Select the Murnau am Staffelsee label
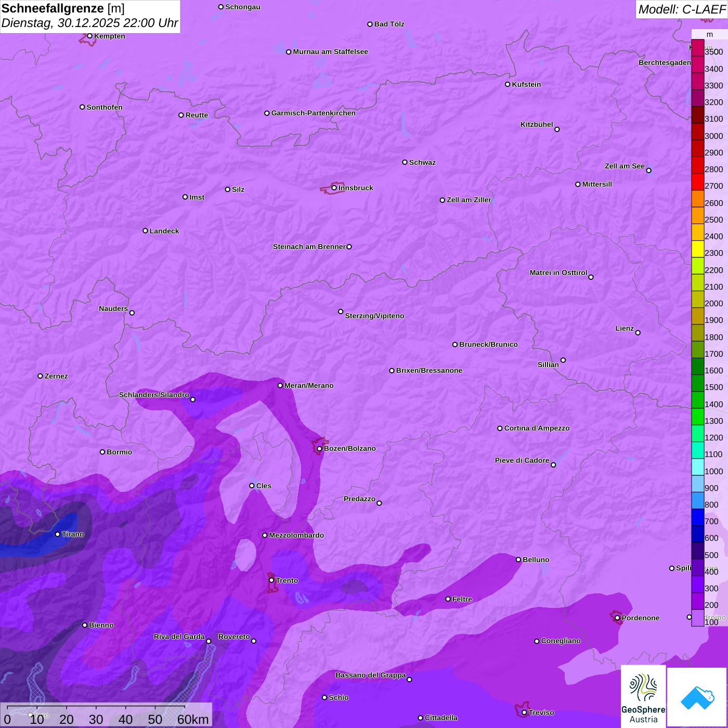This screenshot has width=728, height=728. 330,51
